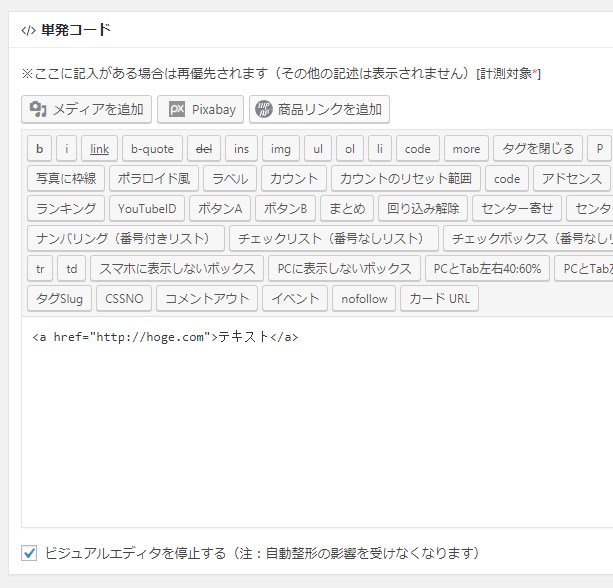Click 商品リンクを追加 button

pyautogui.click(x=319, y=109)
